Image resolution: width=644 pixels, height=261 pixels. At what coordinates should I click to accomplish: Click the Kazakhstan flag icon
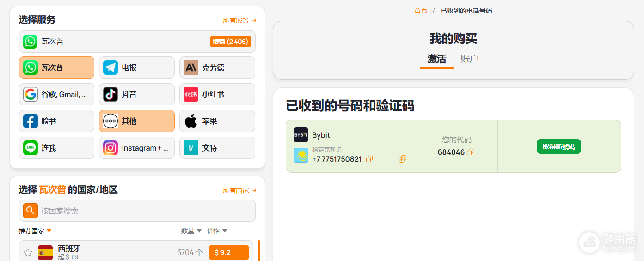(x=301, y=155)
